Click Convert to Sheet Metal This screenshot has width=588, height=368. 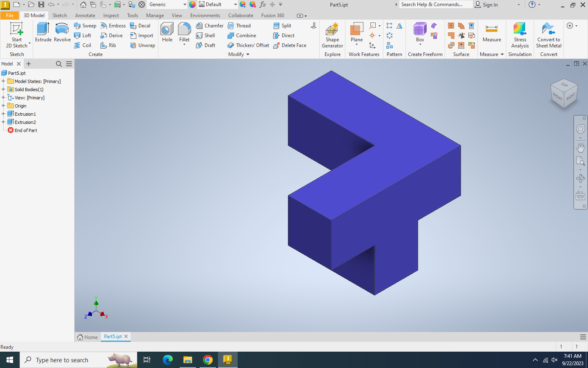pyautogui.click(x=548, y=35)
